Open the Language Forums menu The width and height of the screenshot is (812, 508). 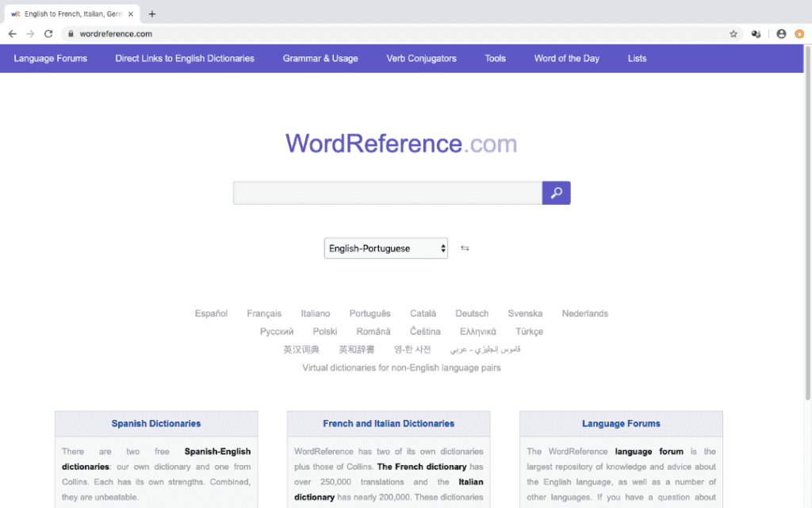point(51,59)
